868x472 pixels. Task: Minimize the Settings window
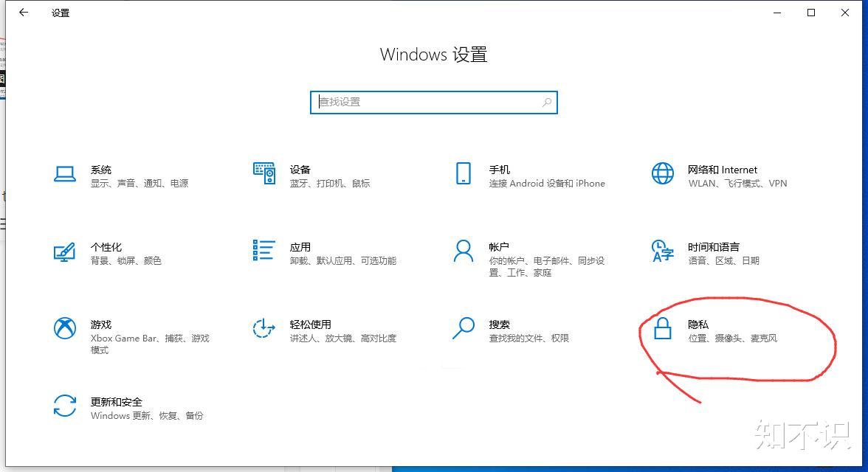point(777,13)
